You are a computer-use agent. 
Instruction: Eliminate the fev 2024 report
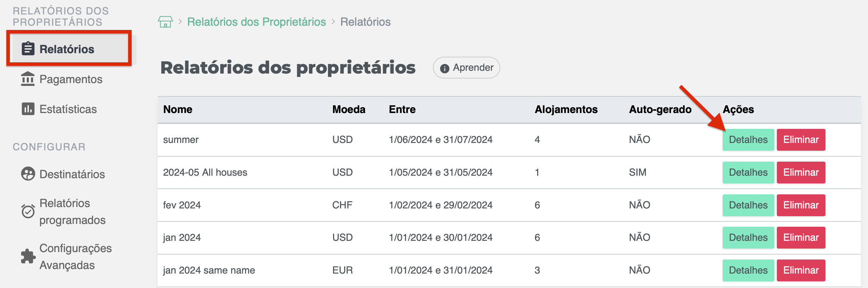(x=801, y=205)
